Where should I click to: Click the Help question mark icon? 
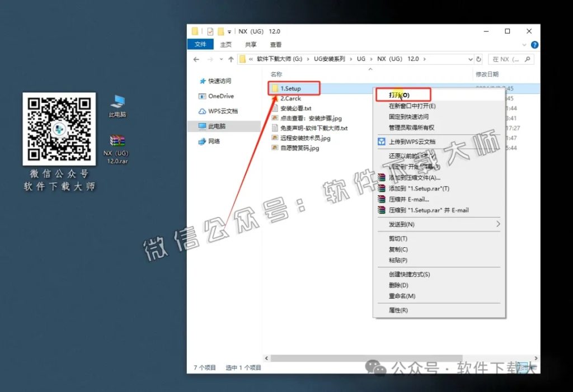click(536, 45)
